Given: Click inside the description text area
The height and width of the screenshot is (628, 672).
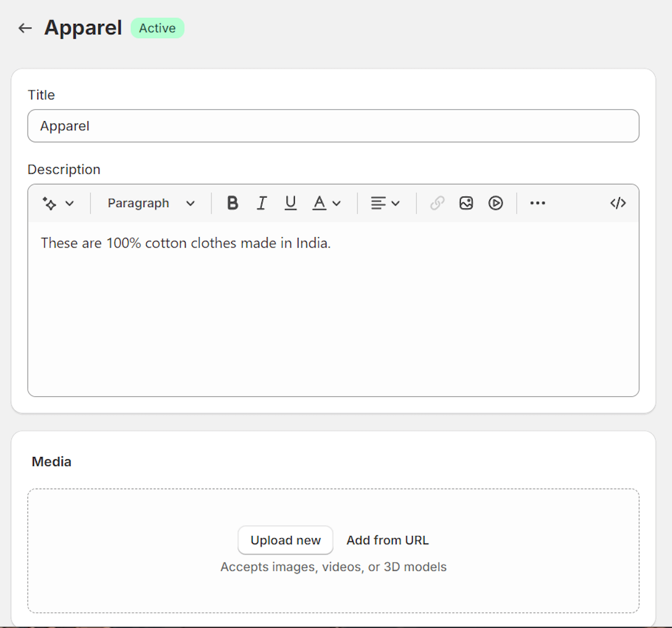Looking at the screenshot, I should 333,309.
